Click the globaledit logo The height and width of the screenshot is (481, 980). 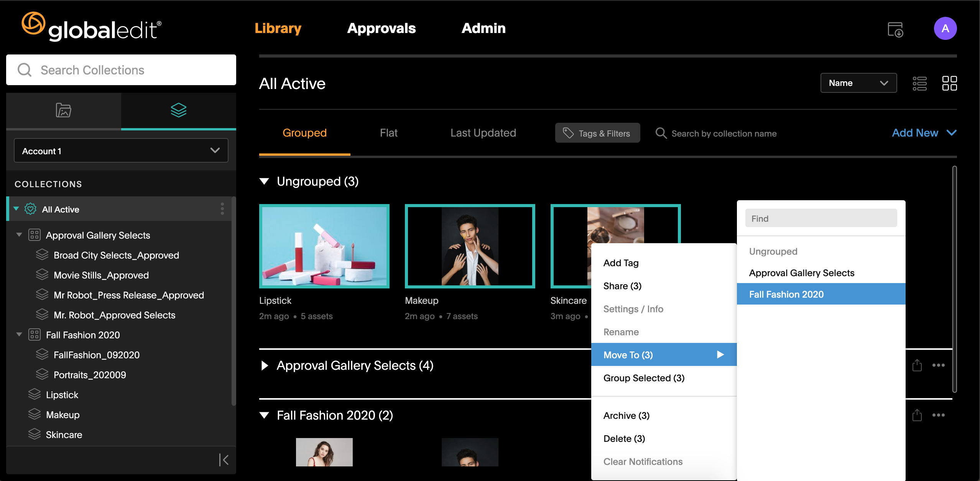[92, 26]
